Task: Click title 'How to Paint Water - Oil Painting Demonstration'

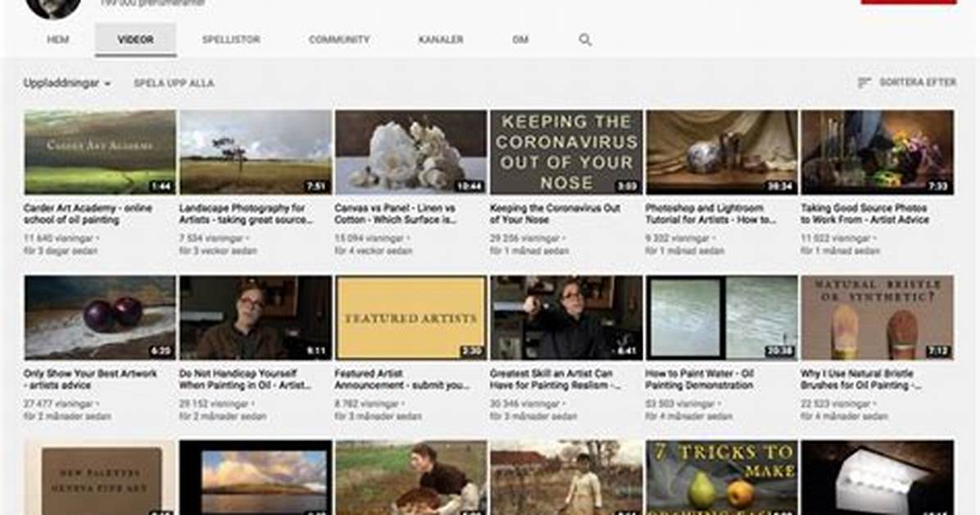Action: (700, 379)
